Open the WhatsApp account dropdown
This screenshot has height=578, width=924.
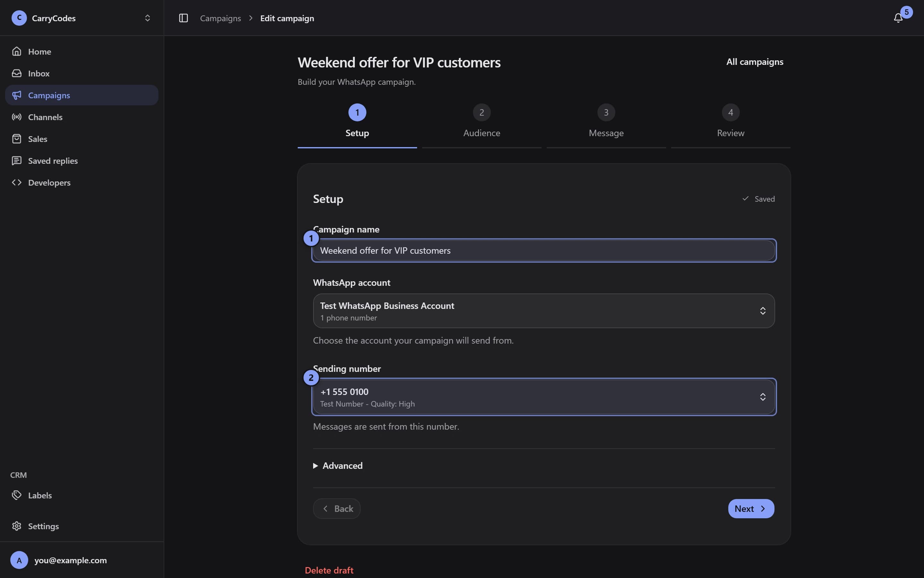[544, 311]
